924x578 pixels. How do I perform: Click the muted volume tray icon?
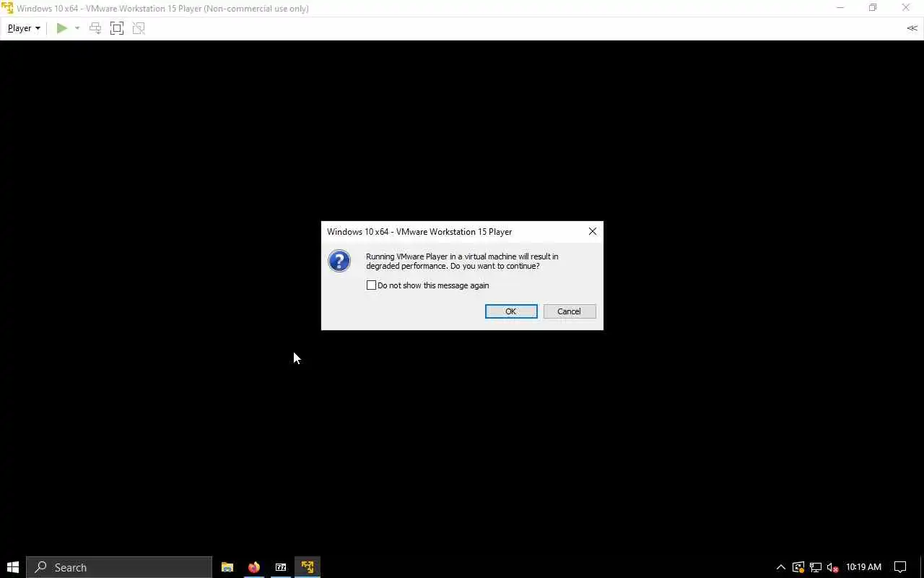tap(832, 567)
